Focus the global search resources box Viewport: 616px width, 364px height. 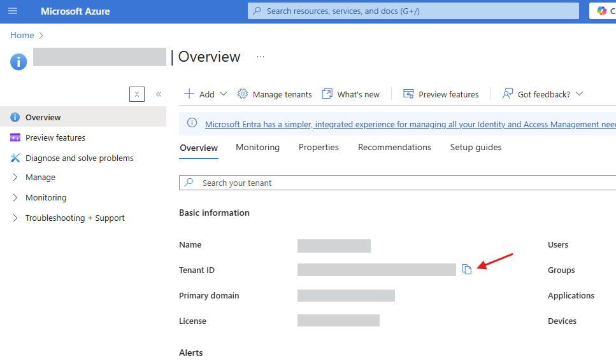(413, 11)
